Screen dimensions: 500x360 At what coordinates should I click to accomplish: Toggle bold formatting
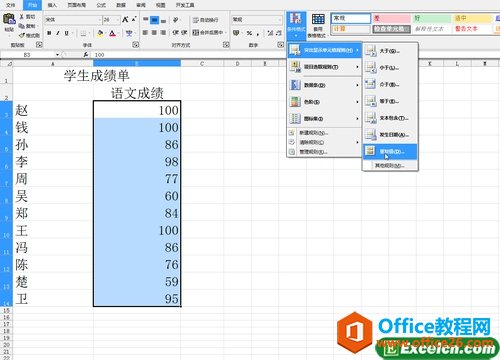(49, 33)
